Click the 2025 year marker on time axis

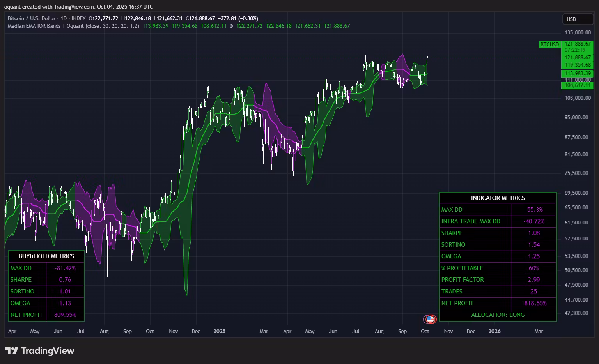tap(219, 331)
